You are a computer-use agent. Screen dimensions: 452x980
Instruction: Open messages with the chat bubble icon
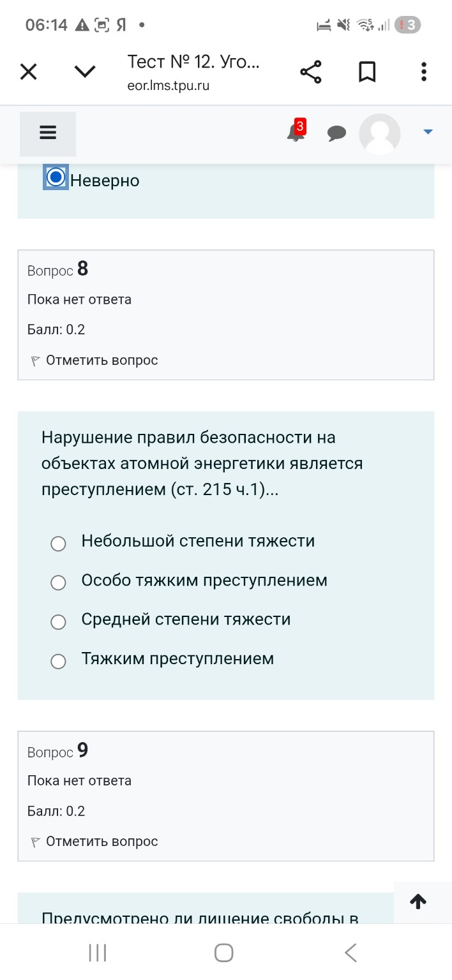click(x=336, y=133)
